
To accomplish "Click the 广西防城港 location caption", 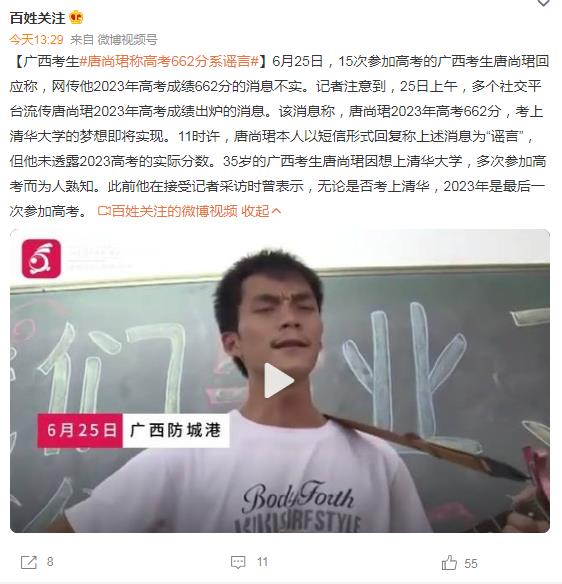I will [x=176, y=430].
